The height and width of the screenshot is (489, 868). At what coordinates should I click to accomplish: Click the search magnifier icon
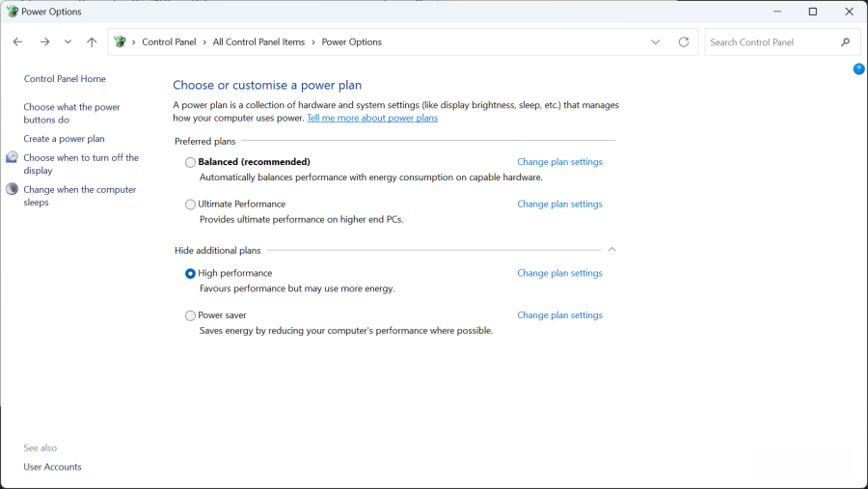point(845,42)
